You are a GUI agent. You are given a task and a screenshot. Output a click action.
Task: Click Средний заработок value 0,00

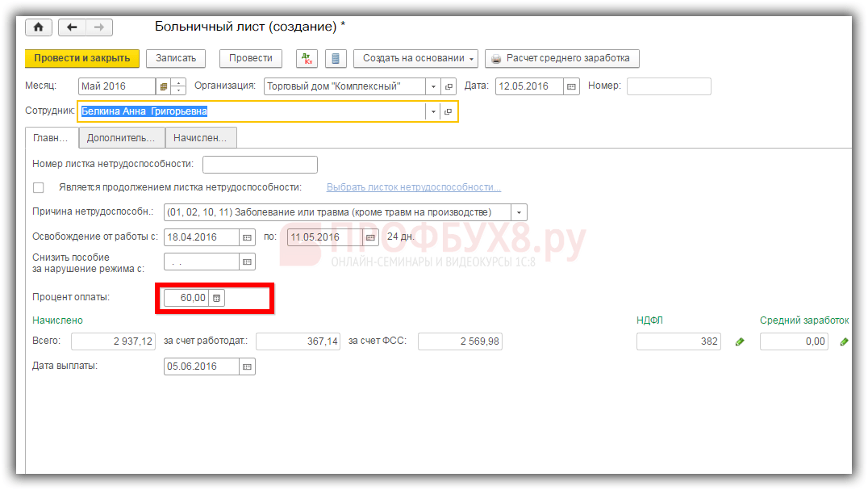click(x=795, y=341)
